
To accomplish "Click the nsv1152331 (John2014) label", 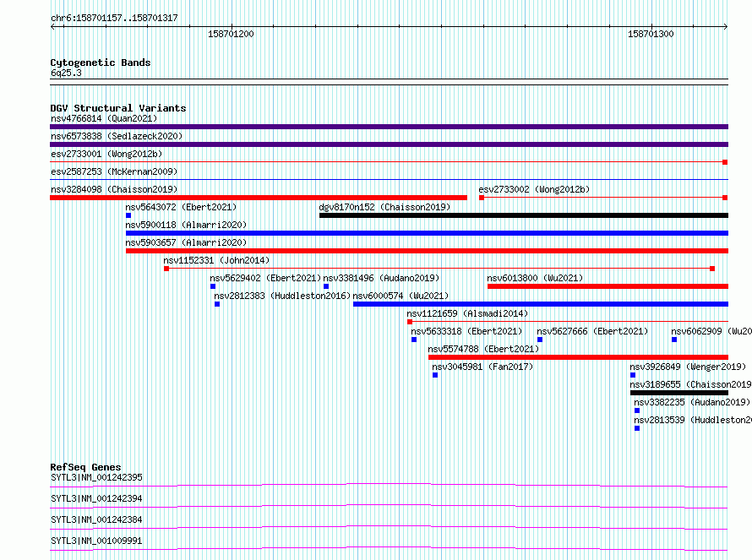I will coord(216,260).
